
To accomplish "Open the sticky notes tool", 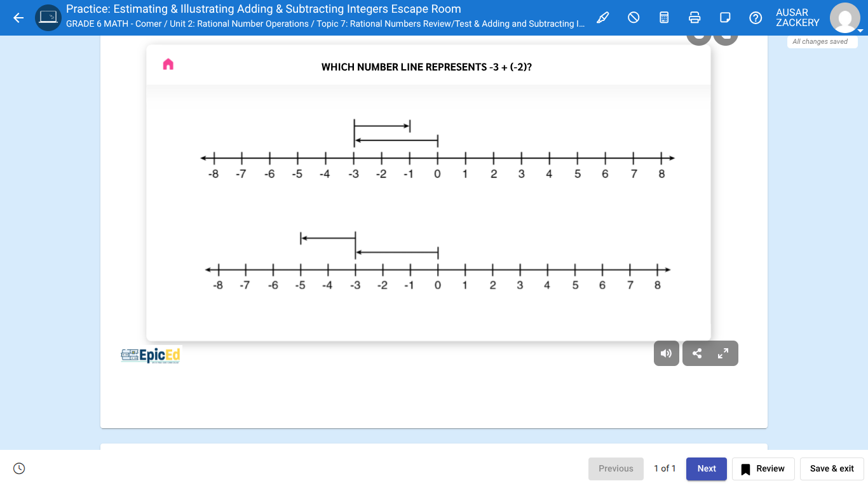I will point(725,17).
